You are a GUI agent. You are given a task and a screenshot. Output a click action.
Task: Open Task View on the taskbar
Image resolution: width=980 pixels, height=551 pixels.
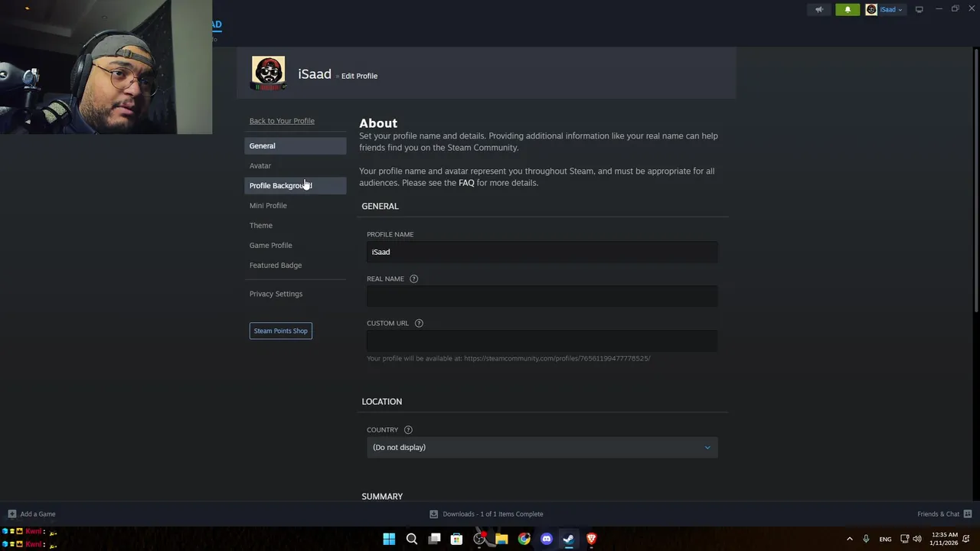434,539
